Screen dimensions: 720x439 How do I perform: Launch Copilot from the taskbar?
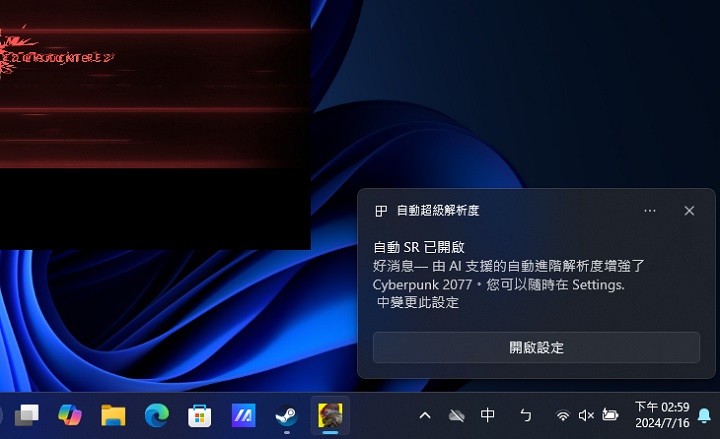70,416
